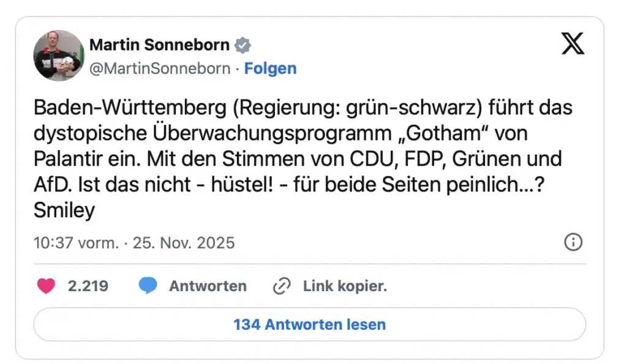This screenshot has width=627, height=364.
Task: Follow the account via Folgen
Action: tap(270, 69)
